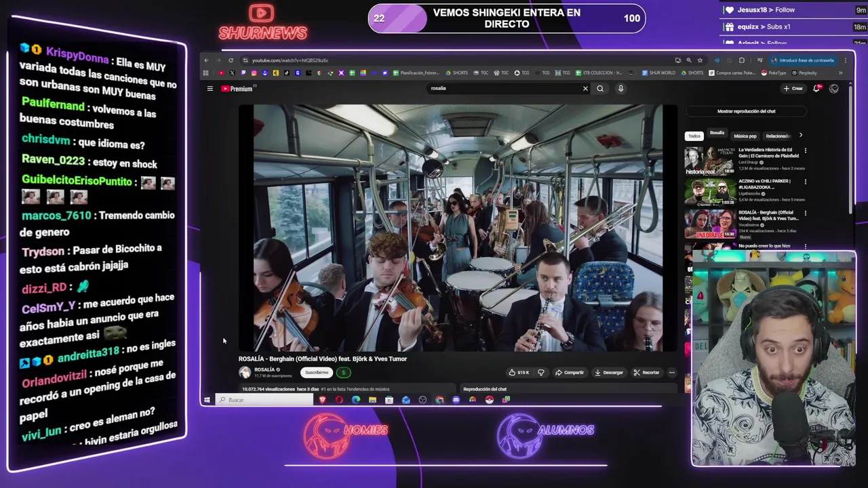Viewport: 868px width, 488px height.
Task: Click the Compartir button
Action: pyautogui.click(x=570, y=373)
